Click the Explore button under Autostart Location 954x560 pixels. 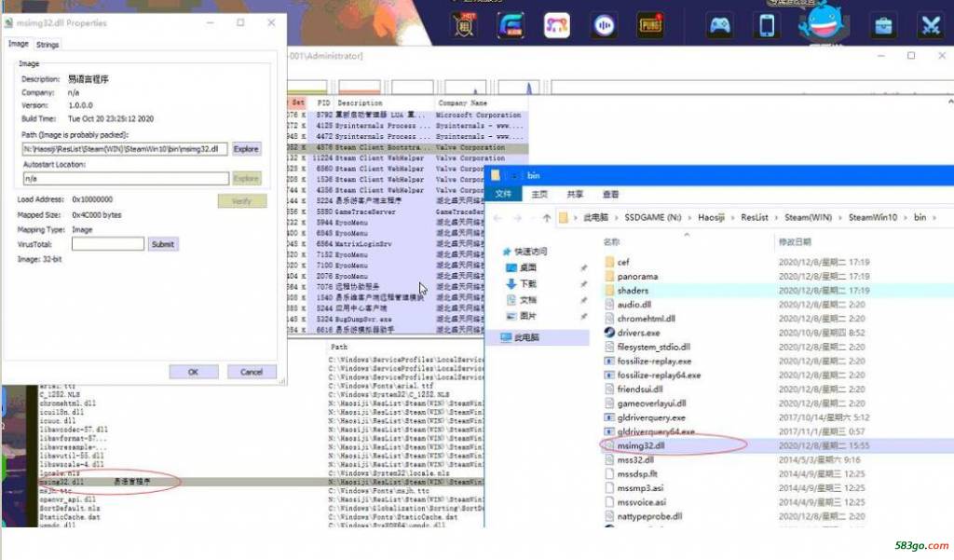point(246,178)
